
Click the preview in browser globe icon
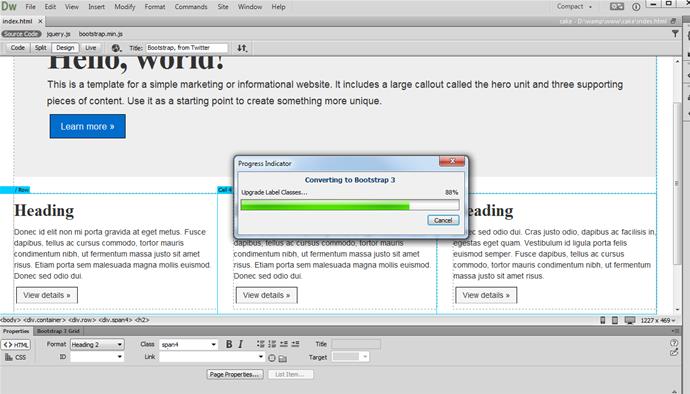(x=116, y=48)
